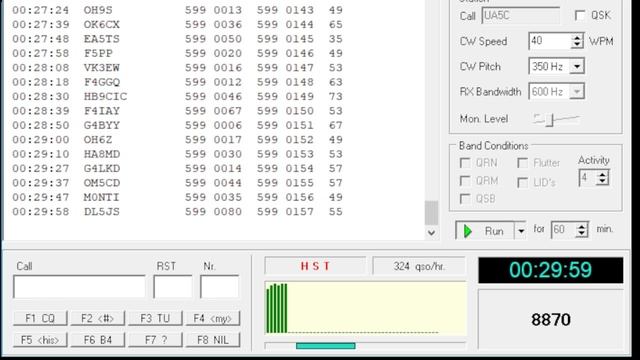Screen dimensions: 640x360
Task: Click the 8870 score display
Action: pyautogui.click(x=551, y=319)
